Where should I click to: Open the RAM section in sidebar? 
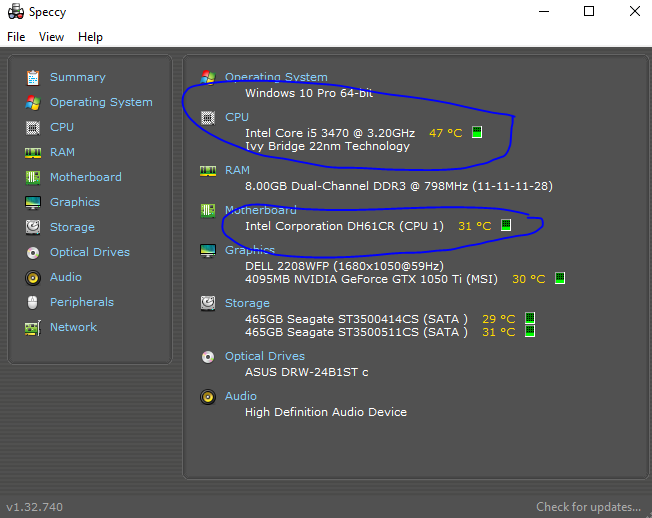point(62,152)
